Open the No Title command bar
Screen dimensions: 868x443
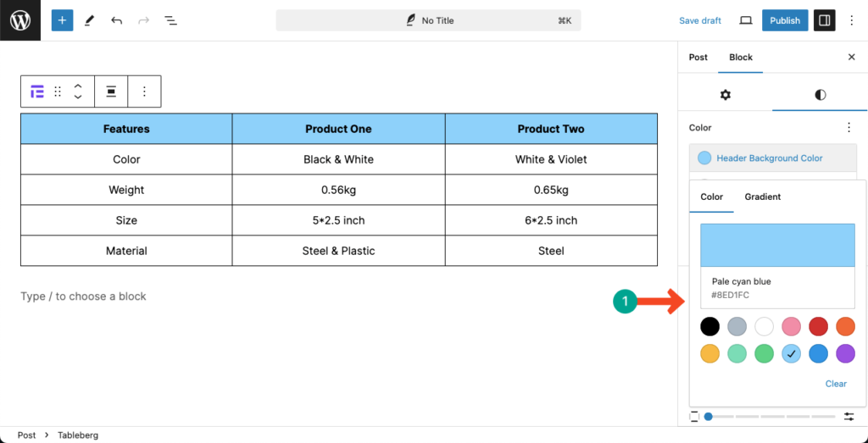coord(428,20)
